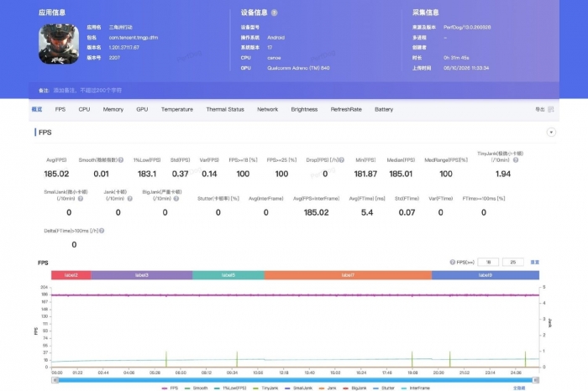Collapse the FPS section with the arrow
The height and width of the screenshot is (391, 588).
551,133
